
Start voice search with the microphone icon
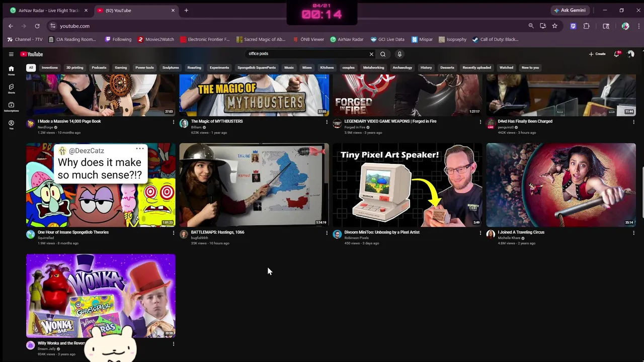[x=399, y=54]
